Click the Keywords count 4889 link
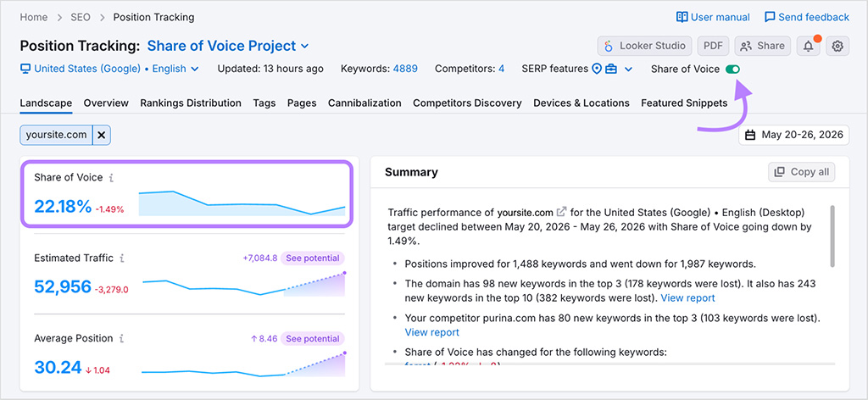This screenshot has height=400, width=868. pyautogui.click(x=405, y=69)
